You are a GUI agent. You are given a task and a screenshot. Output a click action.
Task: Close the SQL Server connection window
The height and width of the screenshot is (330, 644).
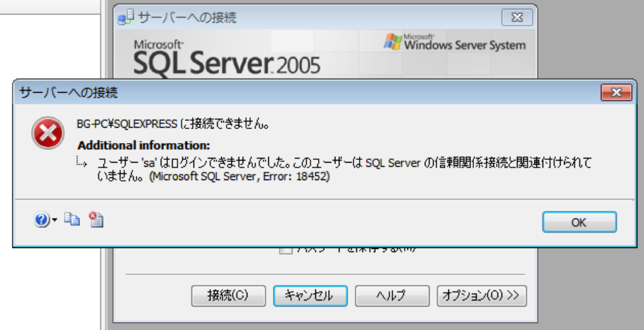click(517, 17)
